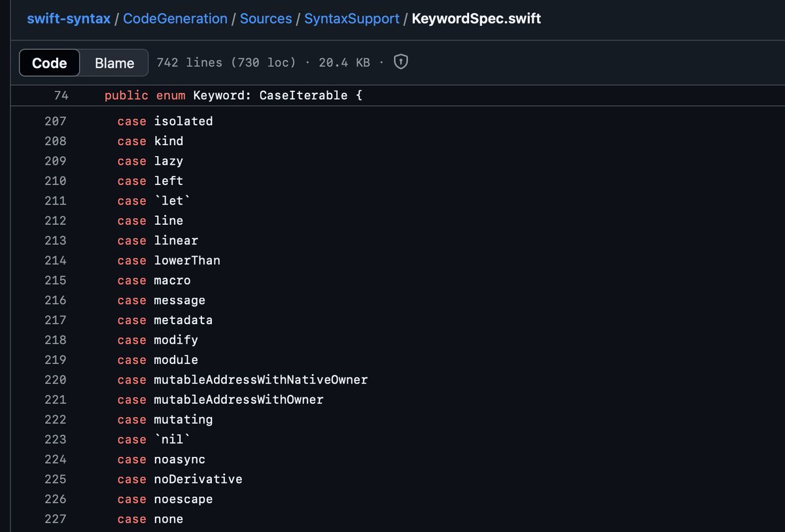Select line number 217
The image size is (785, 532).
56,320
